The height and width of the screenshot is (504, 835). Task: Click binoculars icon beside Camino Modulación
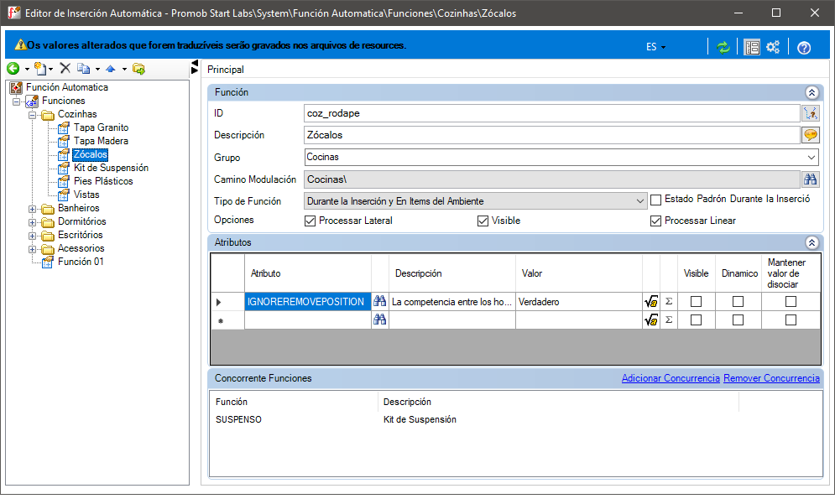[811, 179]
